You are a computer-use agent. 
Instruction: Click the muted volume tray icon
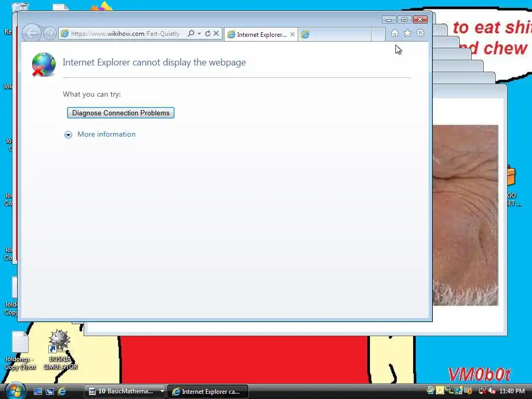tap(492, 391)
